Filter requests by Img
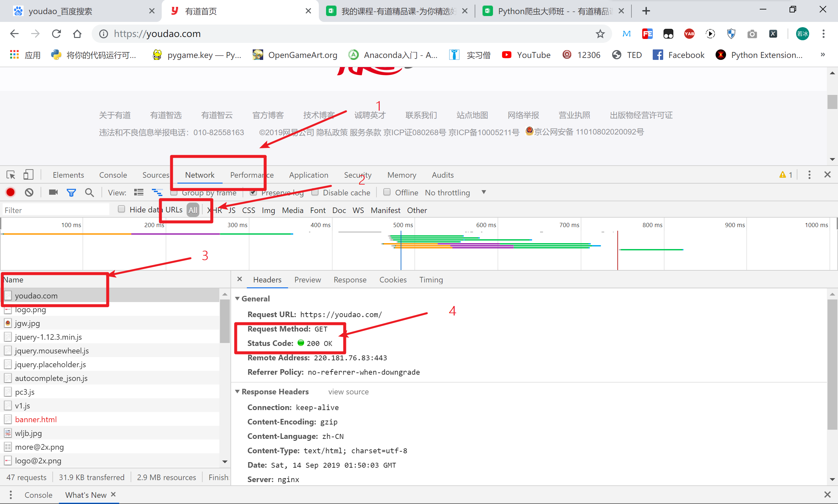Screen dimensions: 838x504 coord(268,210)
